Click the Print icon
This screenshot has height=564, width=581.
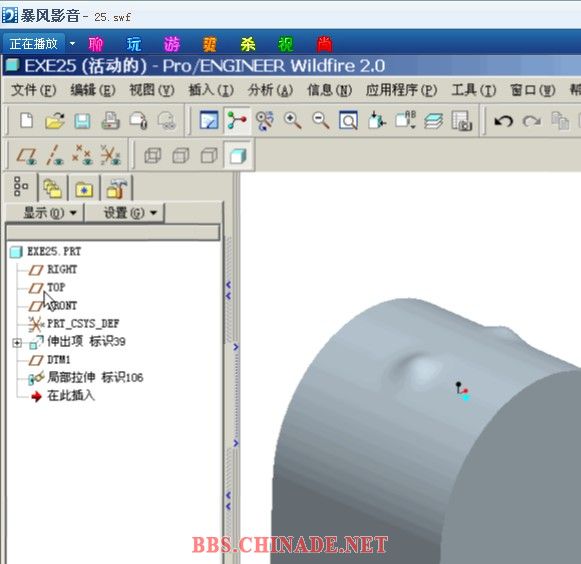pyautogui.click(x=110, y=120)
